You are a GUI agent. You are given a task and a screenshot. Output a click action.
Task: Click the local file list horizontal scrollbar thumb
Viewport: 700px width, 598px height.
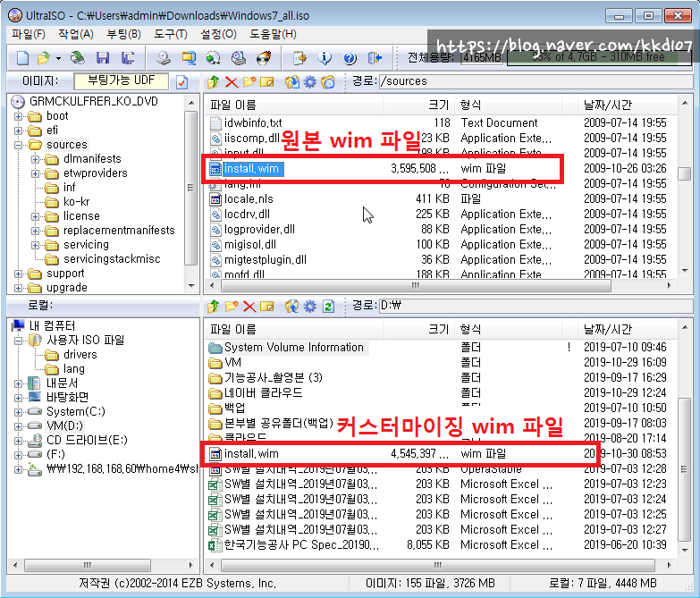[x=438, y=565]
